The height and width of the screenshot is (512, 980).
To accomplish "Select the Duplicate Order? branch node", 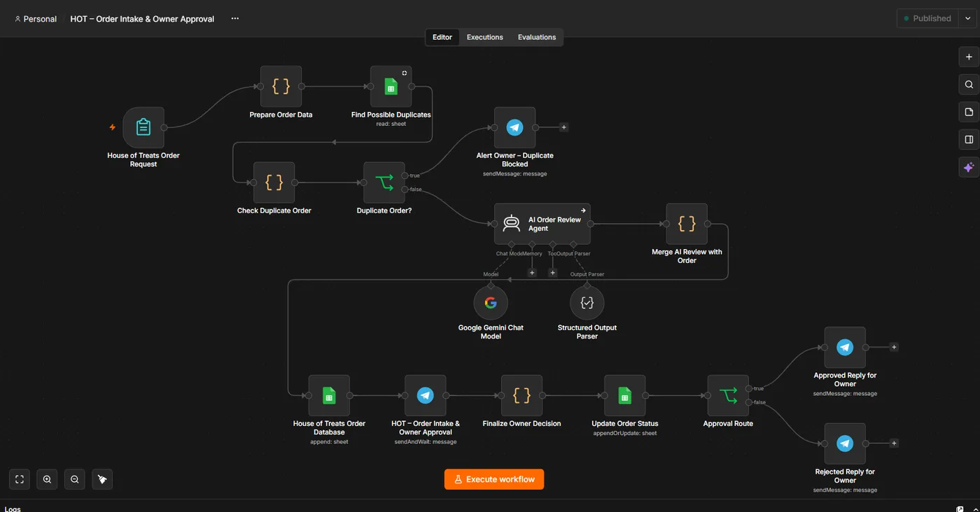I will point(384,183).
